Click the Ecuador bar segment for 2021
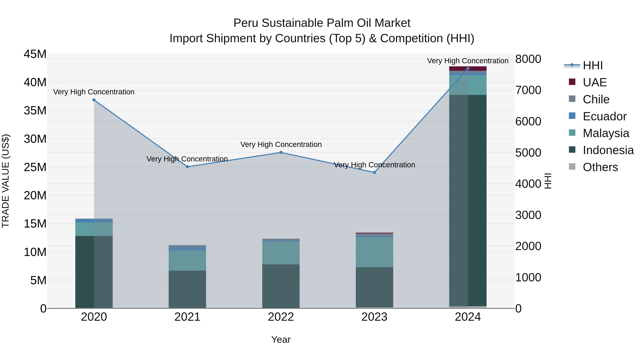 [x=187, y=249]
